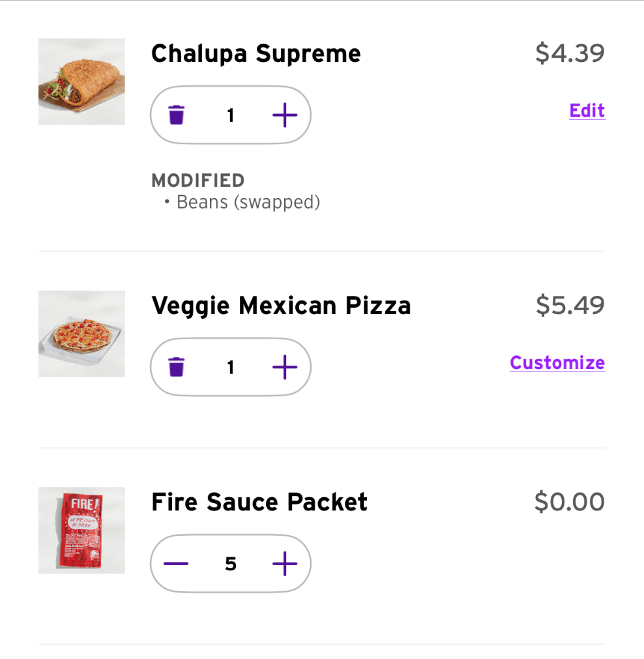
Task: Select the Veggie Mexican Pizza quantity value
Action: (x=230, y=368)
